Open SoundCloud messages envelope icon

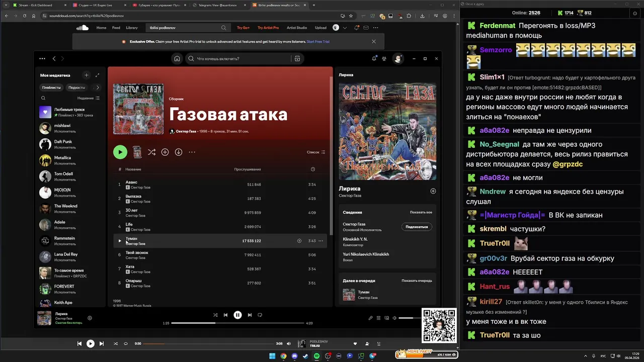366,28
